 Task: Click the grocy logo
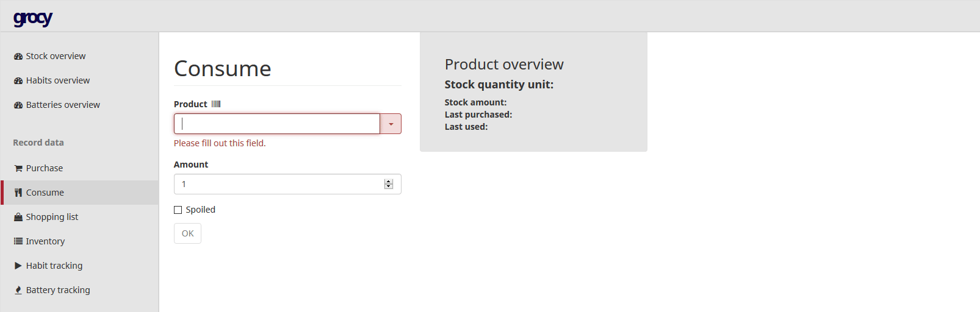coord(33,18)
